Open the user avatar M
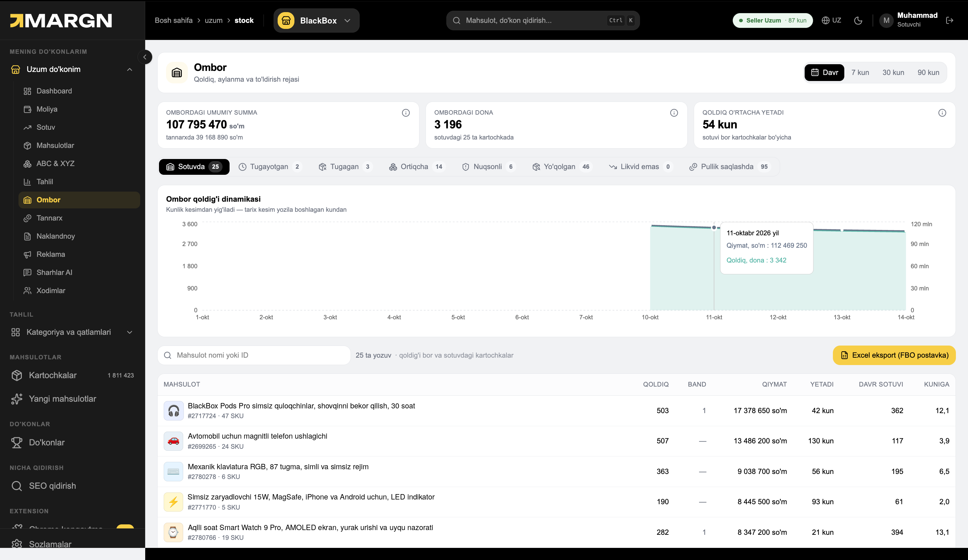 [x=886, y=21]
